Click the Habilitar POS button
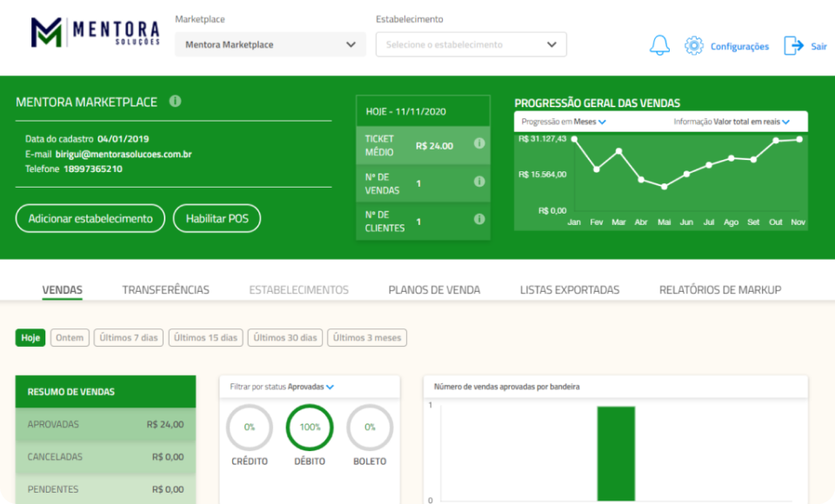 (x=217, y=218)
